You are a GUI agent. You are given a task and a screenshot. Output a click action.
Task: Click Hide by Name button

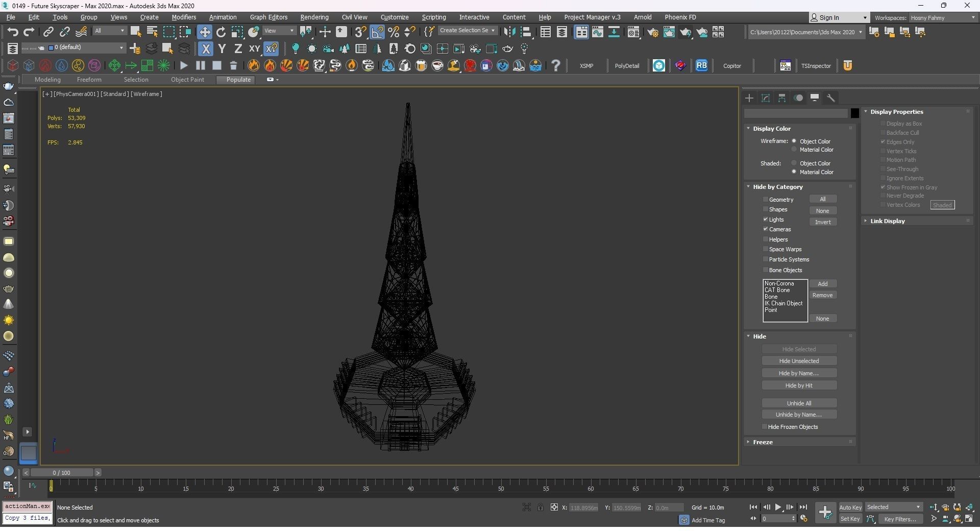pyautogui.click(x=799, y=373)
